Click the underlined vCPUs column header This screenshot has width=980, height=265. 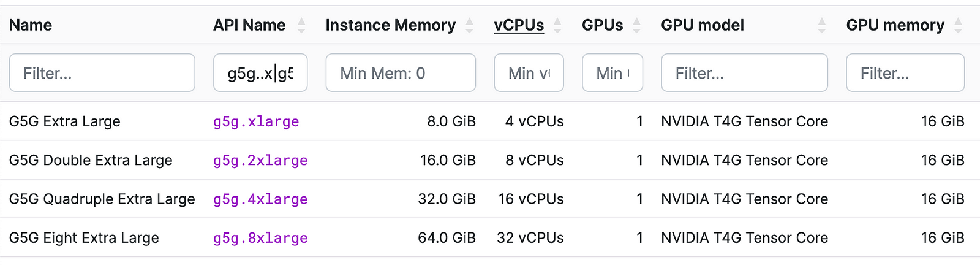pyautogui.click(x=519, y=25)
